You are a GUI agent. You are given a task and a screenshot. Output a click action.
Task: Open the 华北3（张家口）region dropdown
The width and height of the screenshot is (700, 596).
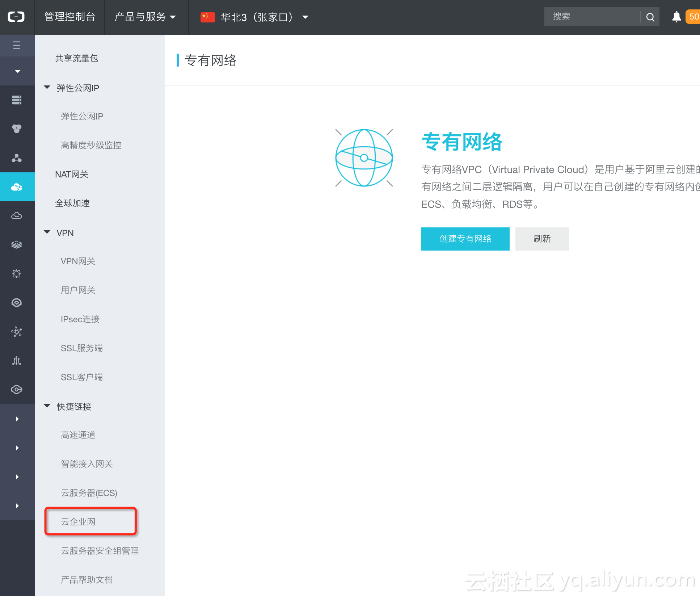[255, 17]
